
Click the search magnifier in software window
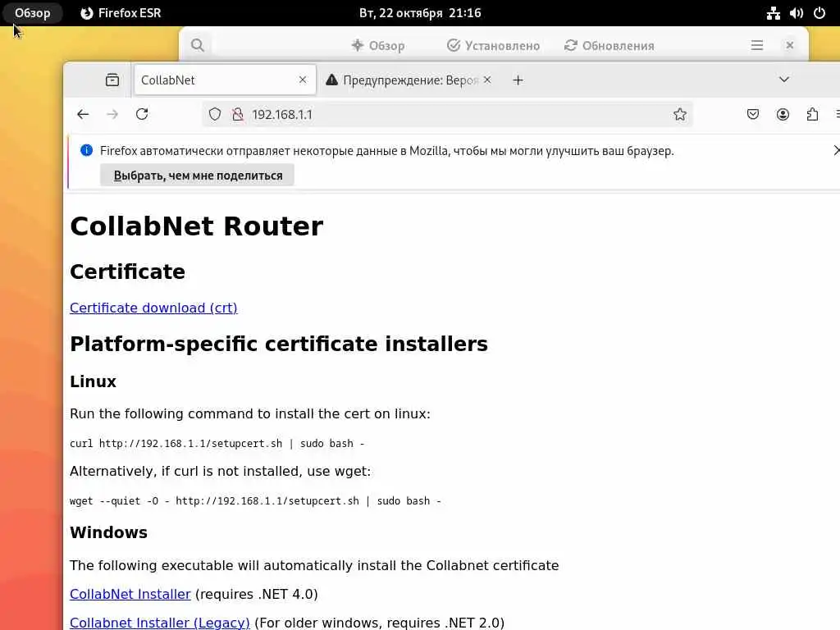[x=198, y=46]
